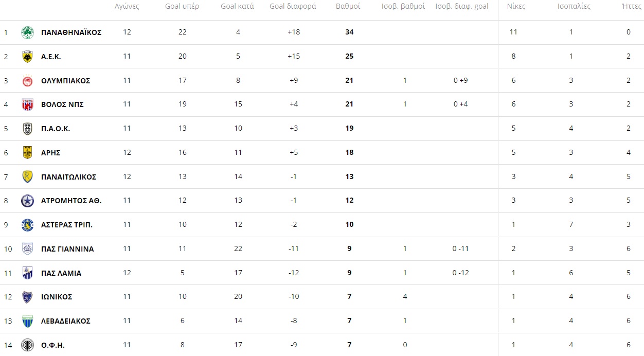Click the A.E.K. yellow eagle crest
Image resolution: width=644 pixels, height=356 pixels.
point(27,57)
